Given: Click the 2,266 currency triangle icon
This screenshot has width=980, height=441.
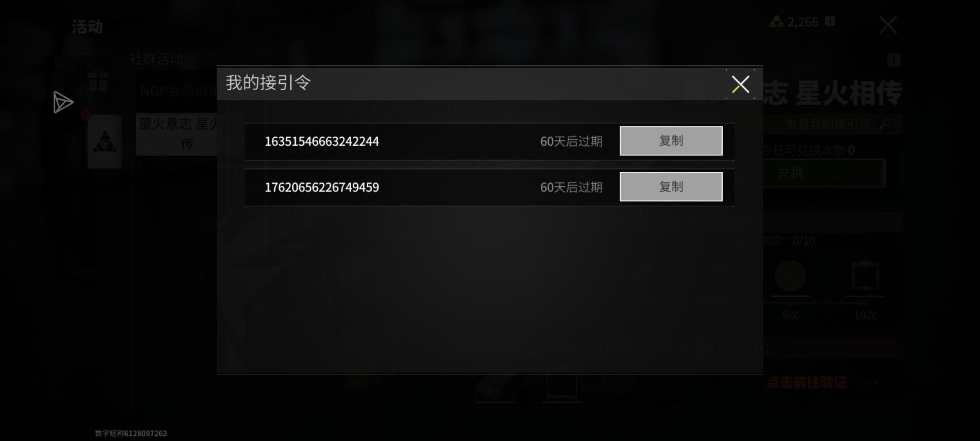Looking at the screenshot, I should click(x=776, y=22).
